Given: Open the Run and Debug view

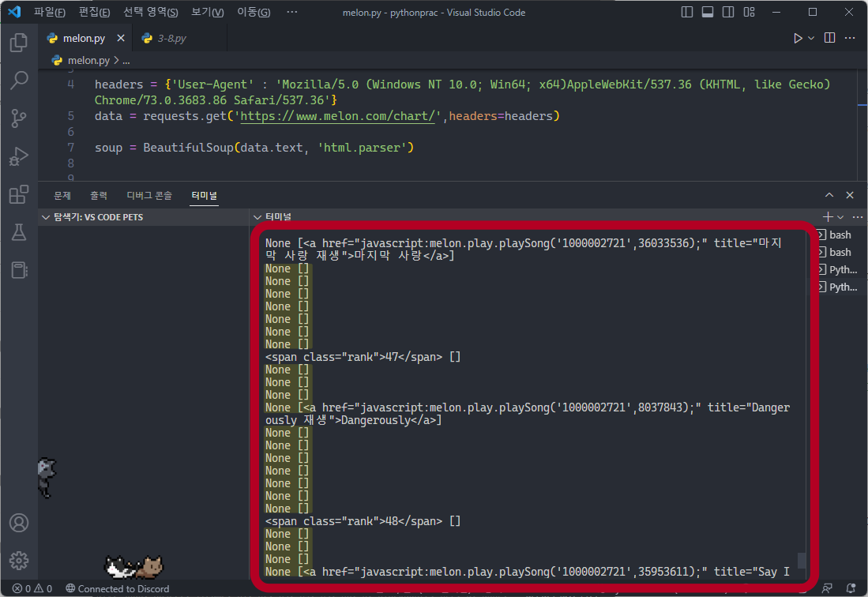Looking at the screenshot, I should [x=19, y=156].
